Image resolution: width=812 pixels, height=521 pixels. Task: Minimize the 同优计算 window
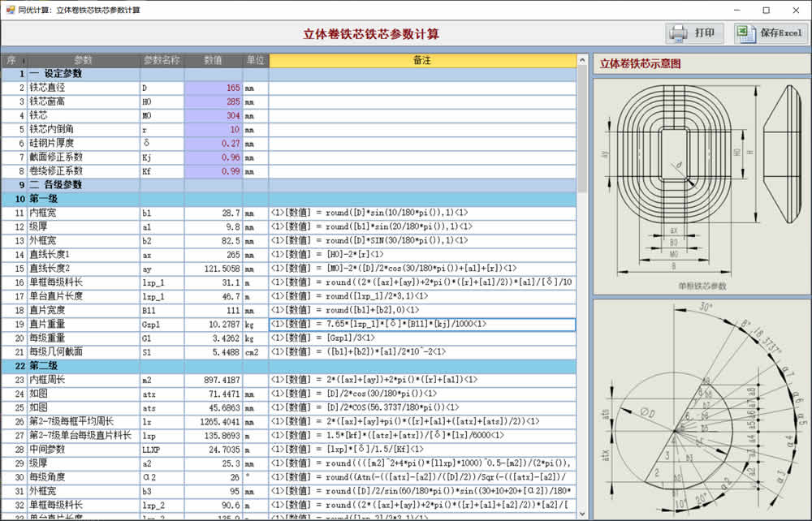pyautogui.click(x=737, y=10)
